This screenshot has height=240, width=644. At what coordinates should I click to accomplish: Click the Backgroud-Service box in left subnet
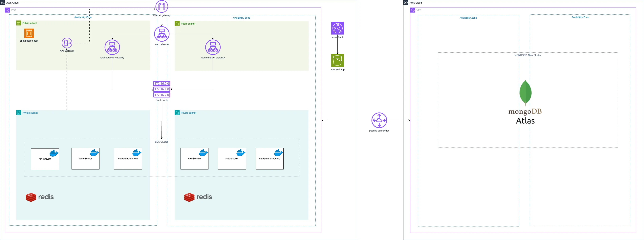click(x=128, y=159)
